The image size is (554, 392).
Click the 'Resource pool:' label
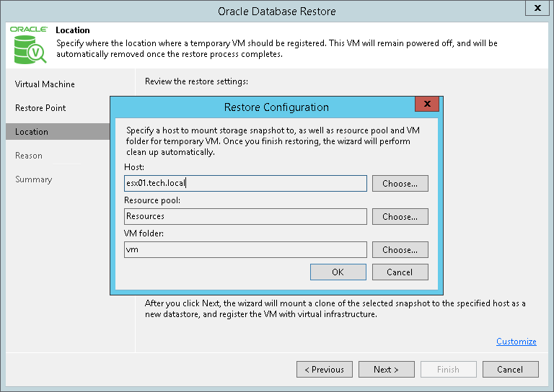(x=152, y=200)
